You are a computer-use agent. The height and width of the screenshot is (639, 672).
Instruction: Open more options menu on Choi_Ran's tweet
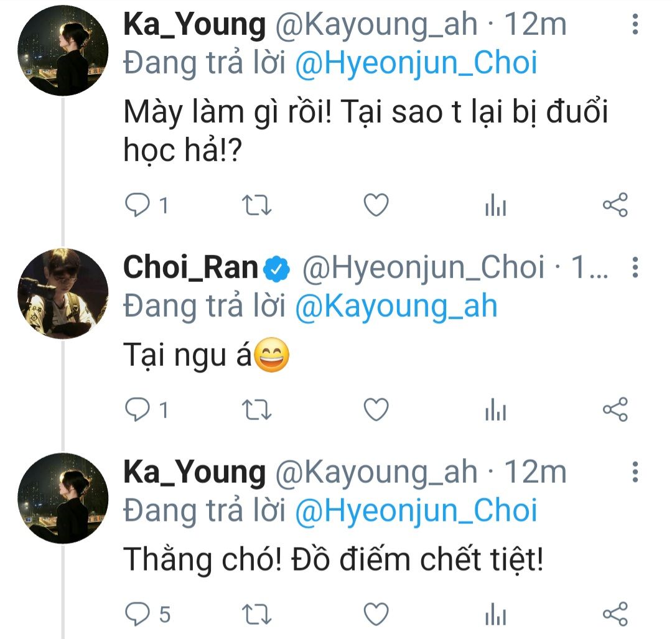point(635,268)
